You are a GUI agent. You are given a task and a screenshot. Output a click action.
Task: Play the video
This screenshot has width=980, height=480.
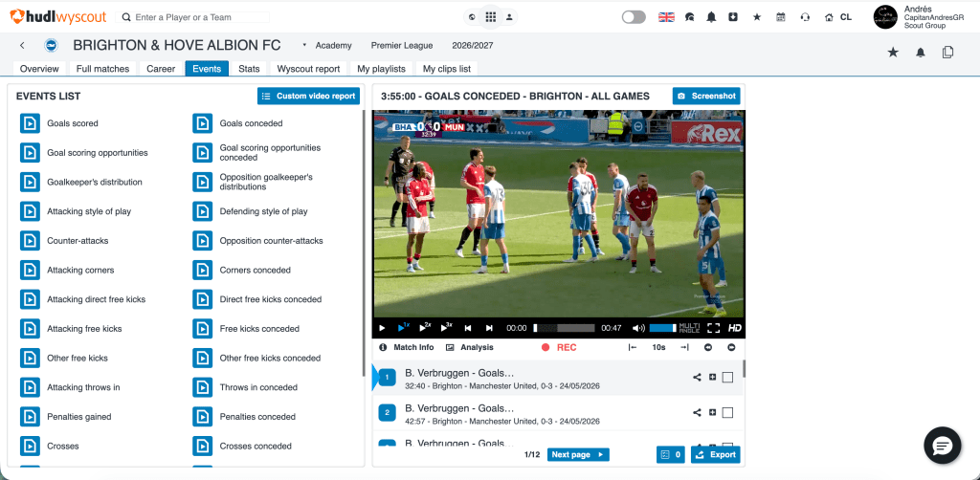(382, 328)
